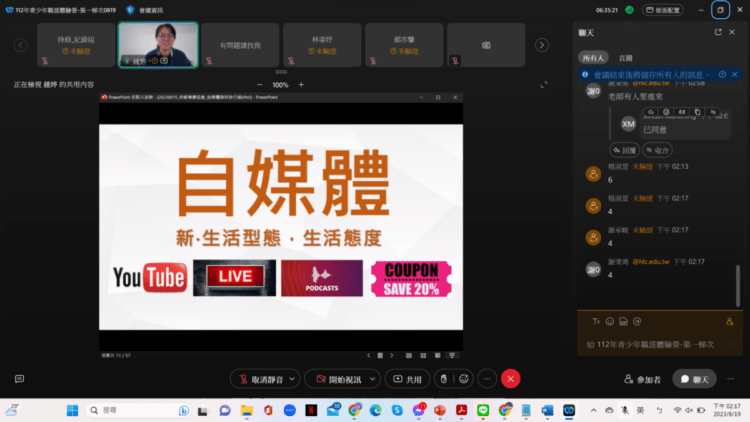The image size is (750, 422).
Task: Show hidden system tray icons
Action: coord(594,411)
